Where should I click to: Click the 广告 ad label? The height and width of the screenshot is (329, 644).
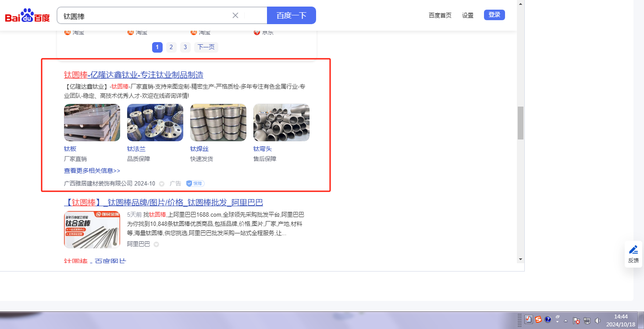pyautogui.click(x=175, y=183)
